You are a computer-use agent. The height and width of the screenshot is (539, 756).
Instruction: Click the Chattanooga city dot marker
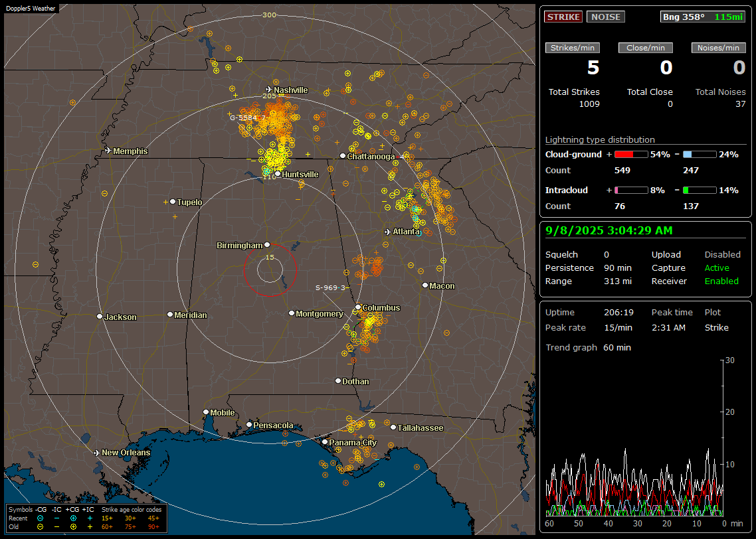tap(343, 156)
